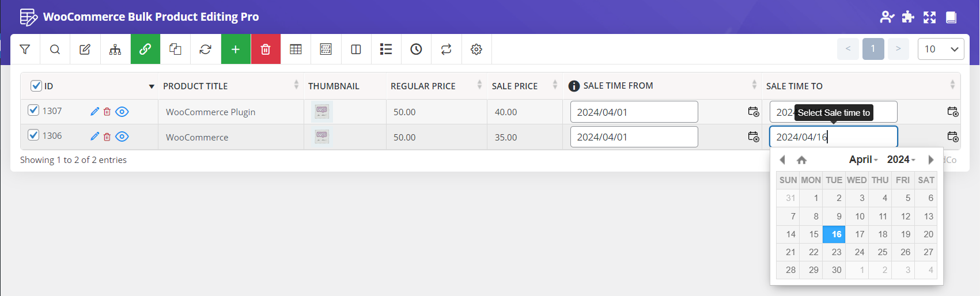Select day 10 in the calendar

tap(859, 217)
